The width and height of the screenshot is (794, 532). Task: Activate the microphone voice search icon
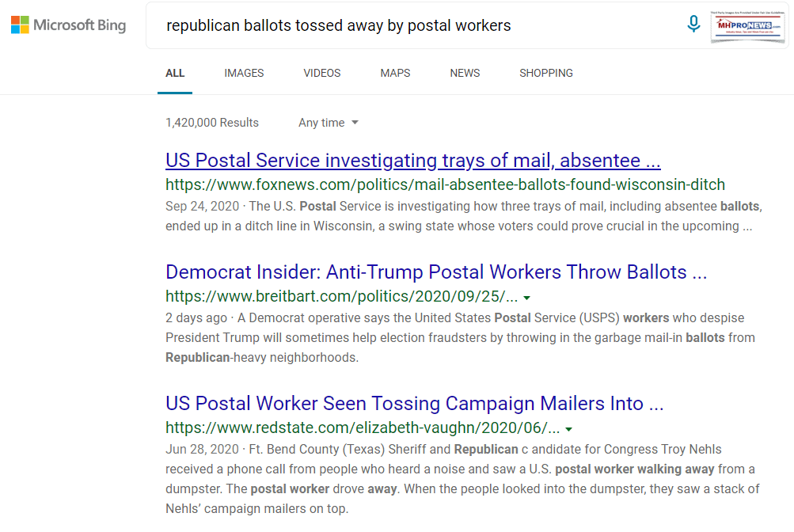[x=693, y=25]
